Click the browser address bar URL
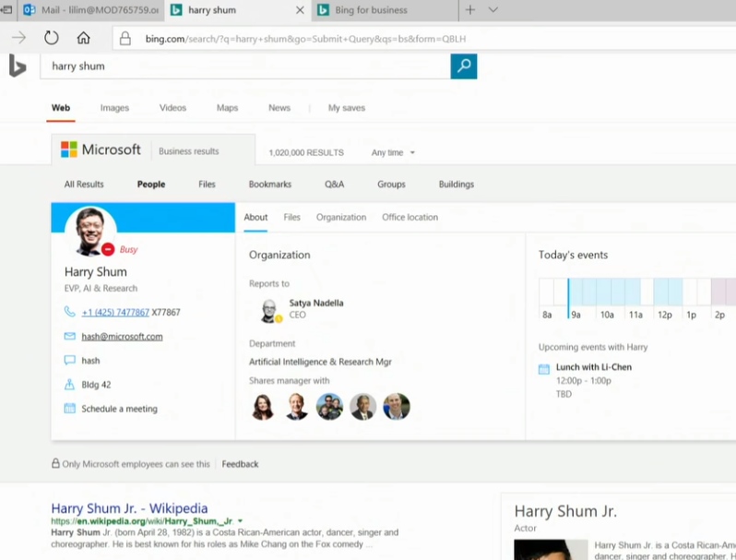 point(305,39)
